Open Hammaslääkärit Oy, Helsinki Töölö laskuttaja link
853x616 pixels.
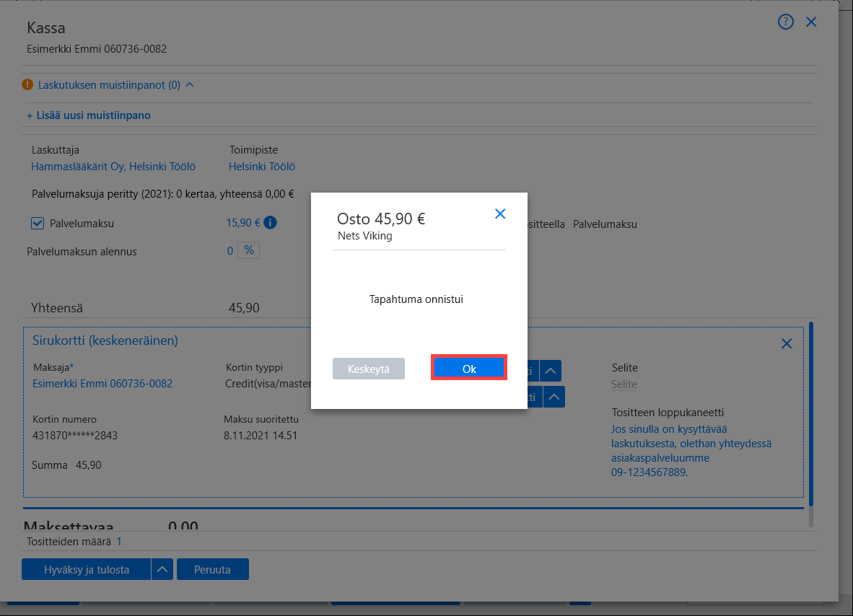coord(113,167)
